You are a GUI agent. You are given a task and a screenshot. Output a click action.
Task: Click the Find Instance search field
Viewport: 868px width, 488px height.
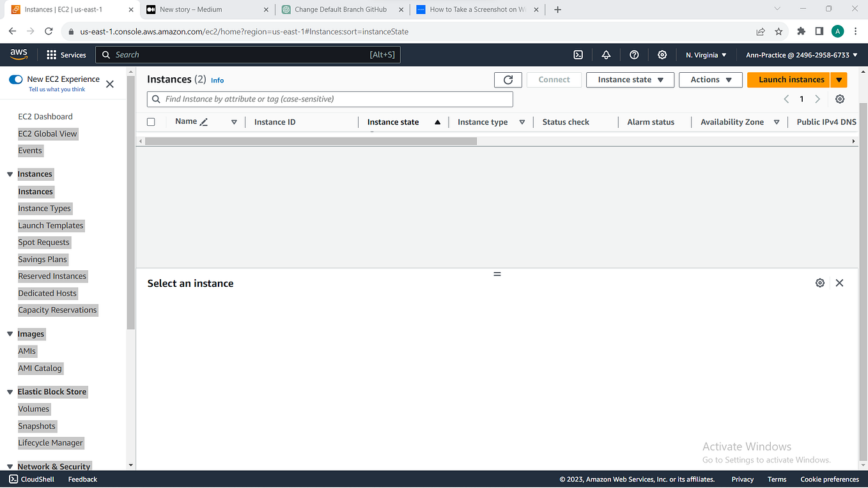pos(330,99)
